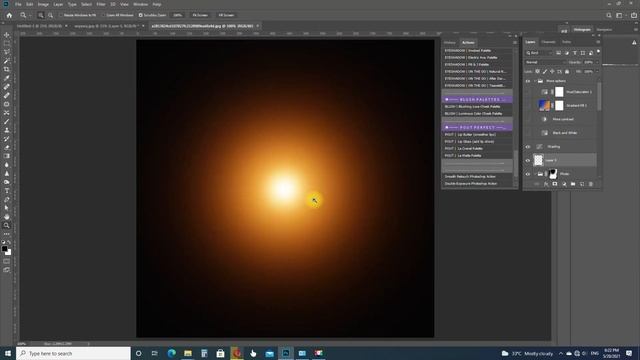Click the Fill Screen button
Image resolution: width=640 pixels, height=360 pixels.
click(x=226, y=15)
